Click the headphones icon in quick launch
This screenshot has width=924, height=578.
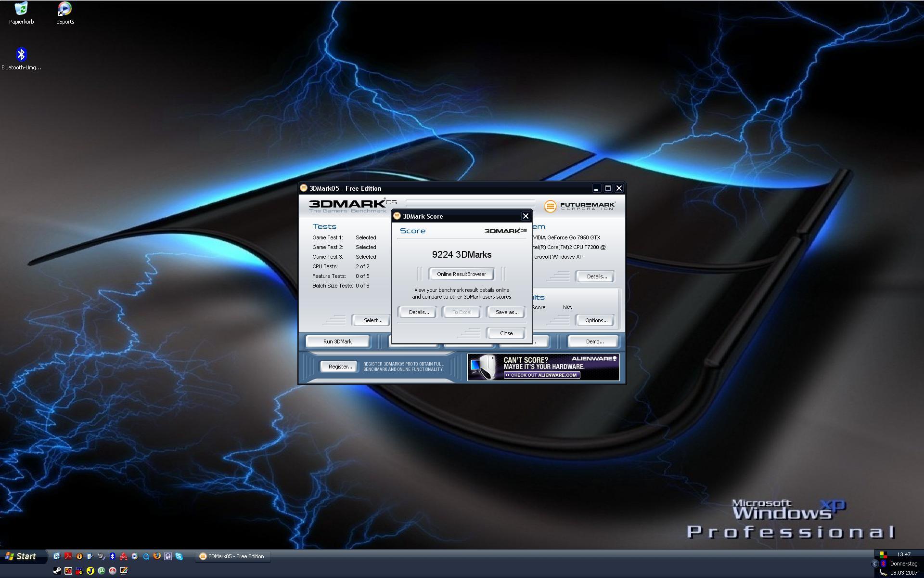(x=168, y=556)
